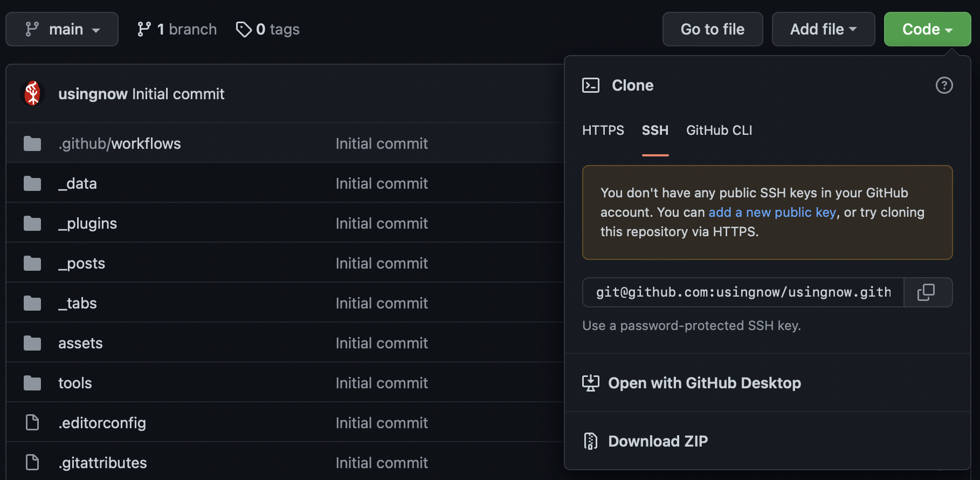Open Initial commit message for assets row
Image resolution: width=980 pixels, height=480 pixels.
382,343
